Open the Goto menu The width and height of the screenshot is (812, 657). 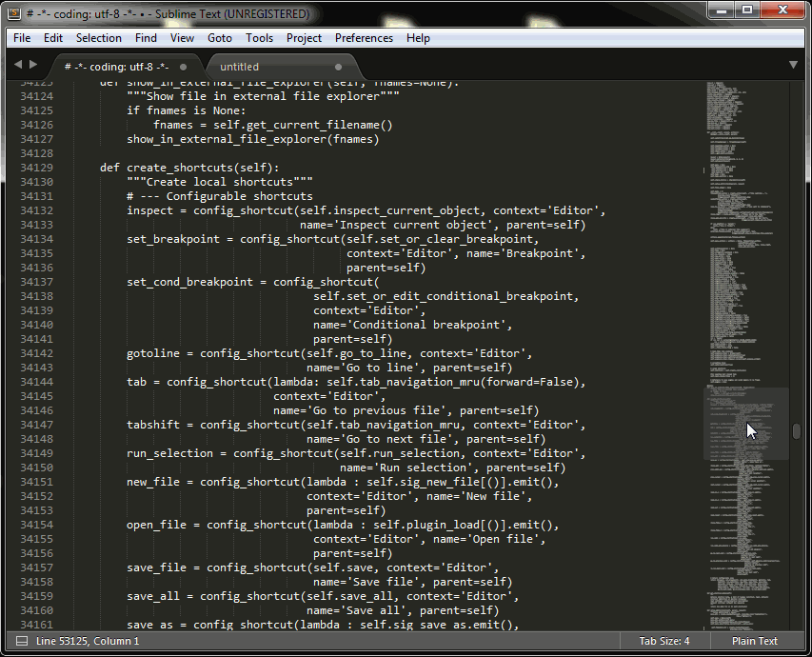220,38
